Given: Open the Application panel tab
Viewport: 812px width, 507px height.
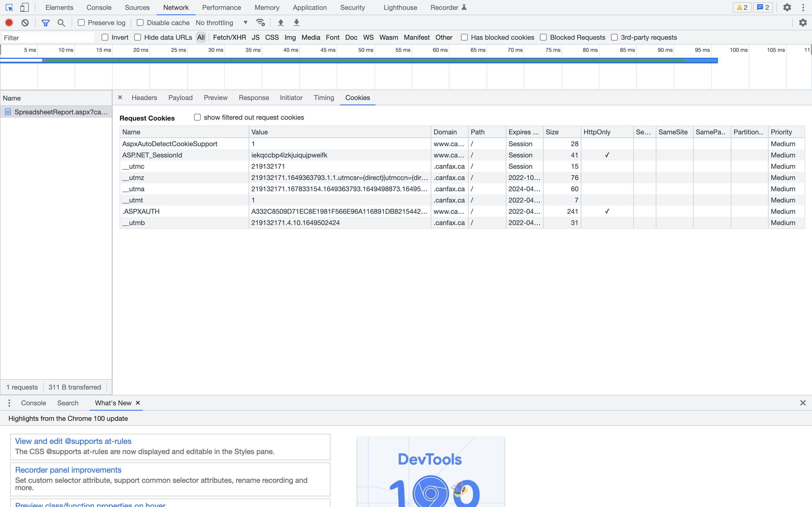Looking at the screenshot, I should 309,7.
